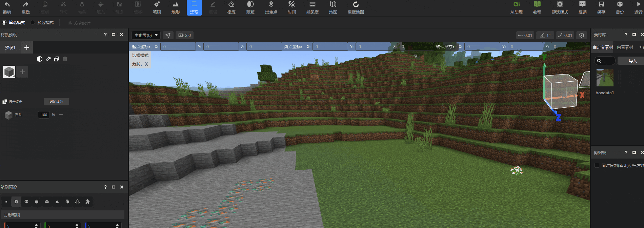
Task: Select the stacked cubes brush shape
Action: tap(77, 202)
